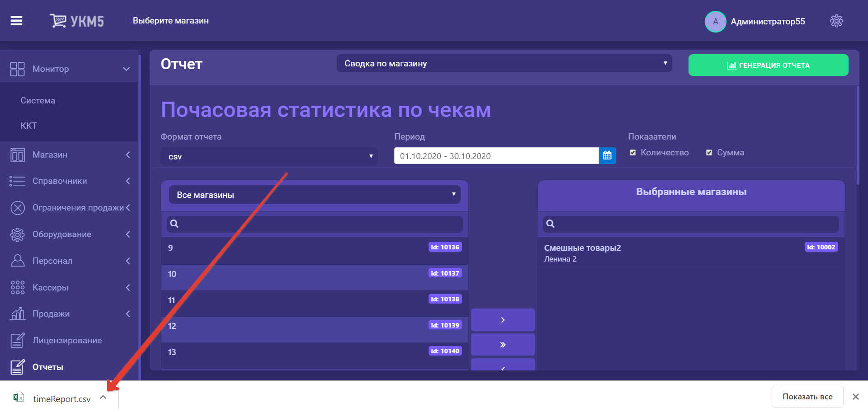Click the Продажи chart icon
Screen dimensions: 868x412
[x=17, y=314]
